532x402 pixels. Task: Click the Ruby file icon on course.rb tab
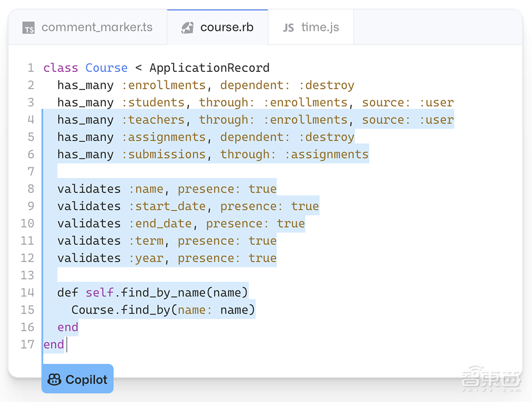pyautogui.click(x=187, y=28)
